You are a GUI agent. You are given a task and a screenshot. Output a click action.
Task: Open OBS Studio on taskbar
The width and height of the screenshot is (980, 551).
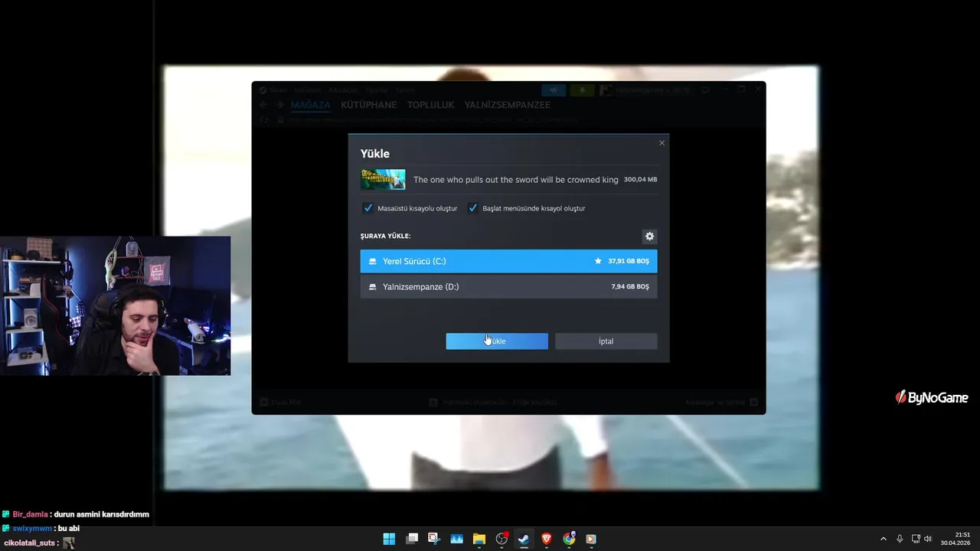tap(502, 539)
